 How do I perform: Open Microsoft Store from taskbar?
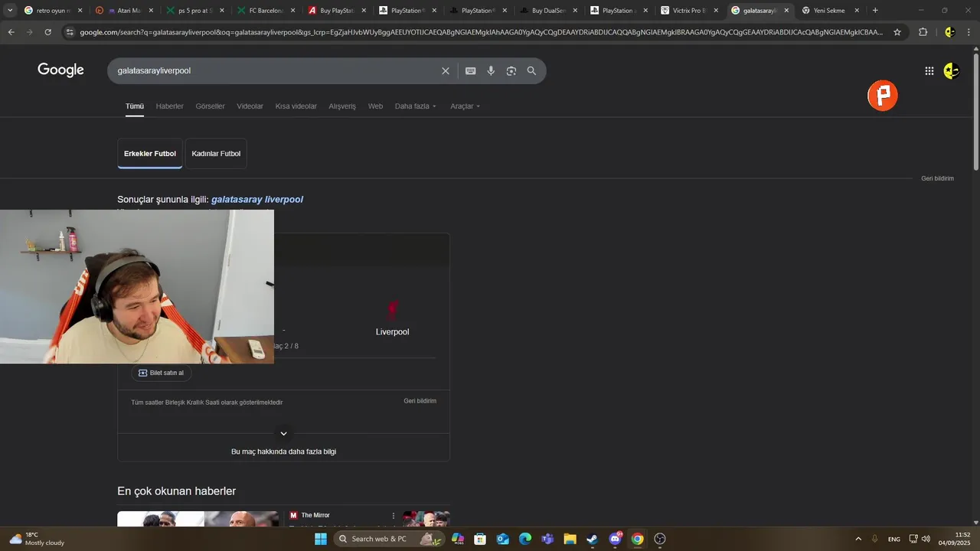(x=480, y=539)
